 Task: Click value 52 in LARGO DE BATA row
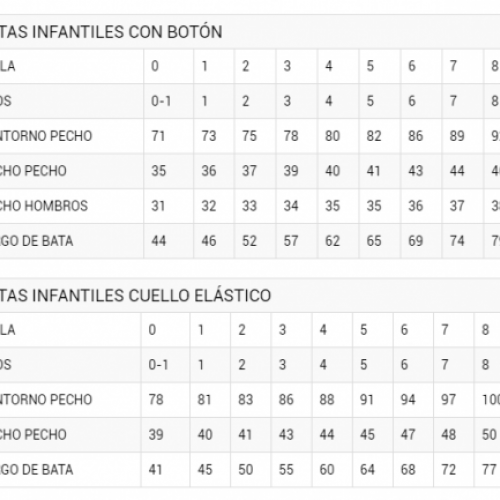pos(249,241)
